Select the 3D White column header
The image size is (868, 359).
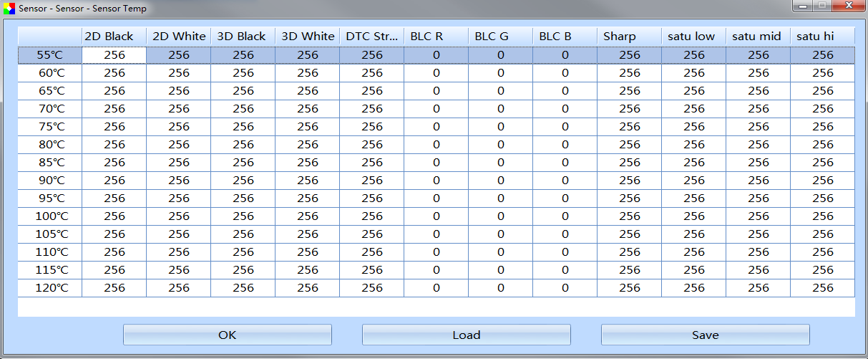[308, 37]
